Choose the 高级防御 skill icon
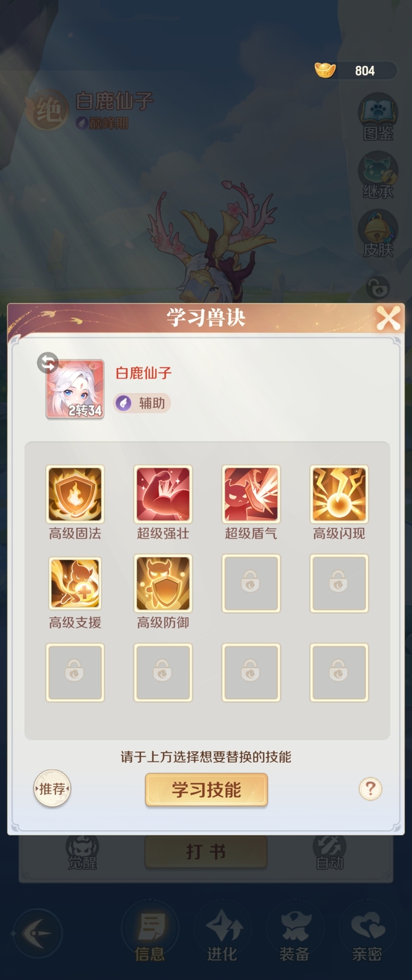Viewport: 412px width, 980px height. 163,584
